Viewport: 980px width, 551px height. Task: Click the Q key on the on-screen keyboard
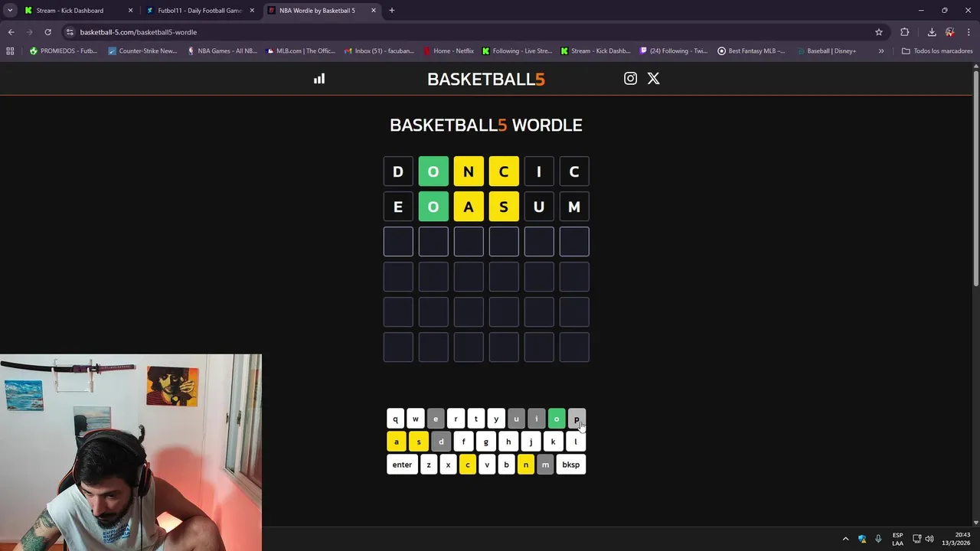(x=395, y=419)
